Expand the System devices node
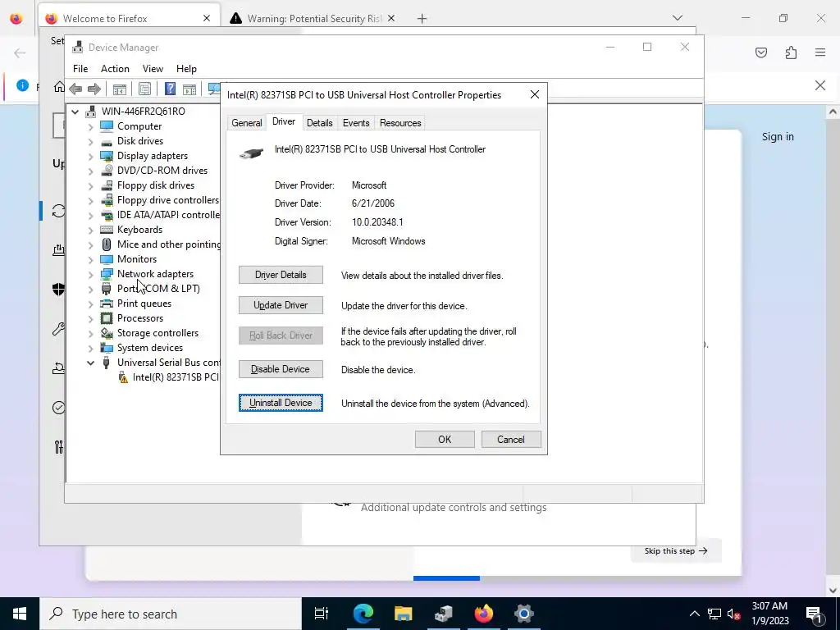This screenshot has width=840, height=630. click(x=90, y=348)
